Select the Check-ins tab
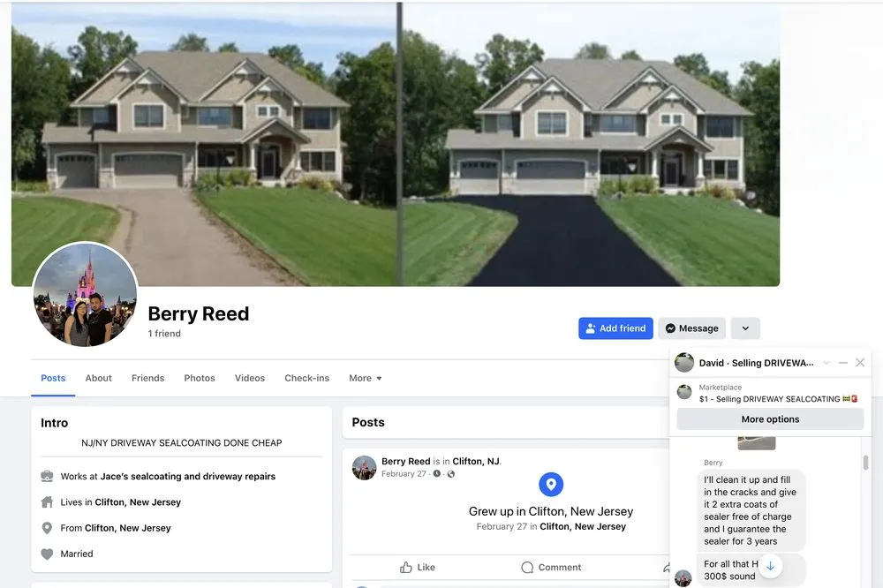The height and width of the screenshot is (588, 883). pos(307,378)
